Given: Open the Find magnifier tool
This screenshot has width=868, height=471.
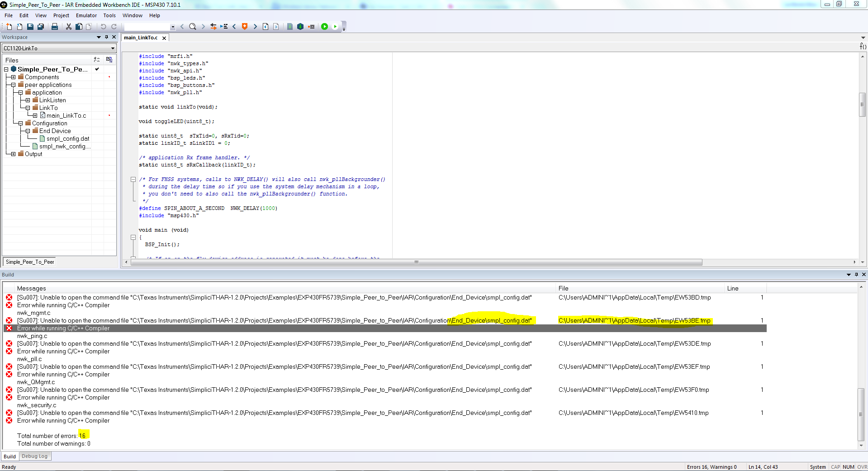Looking at the screenshot, I should (193, 27).
